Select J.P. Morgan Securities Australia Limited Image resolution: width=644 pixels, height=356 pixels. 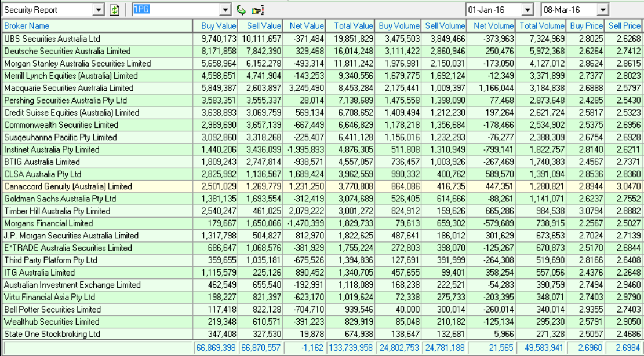(322, 236)
